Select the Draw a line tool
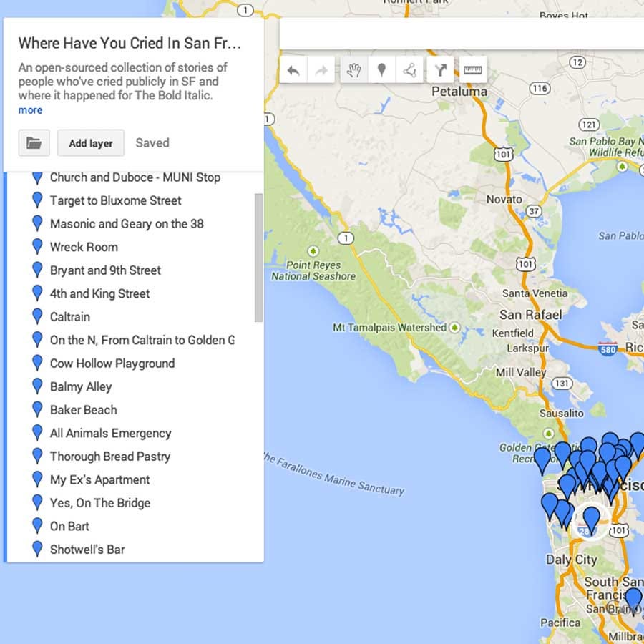 pos(410,69)
